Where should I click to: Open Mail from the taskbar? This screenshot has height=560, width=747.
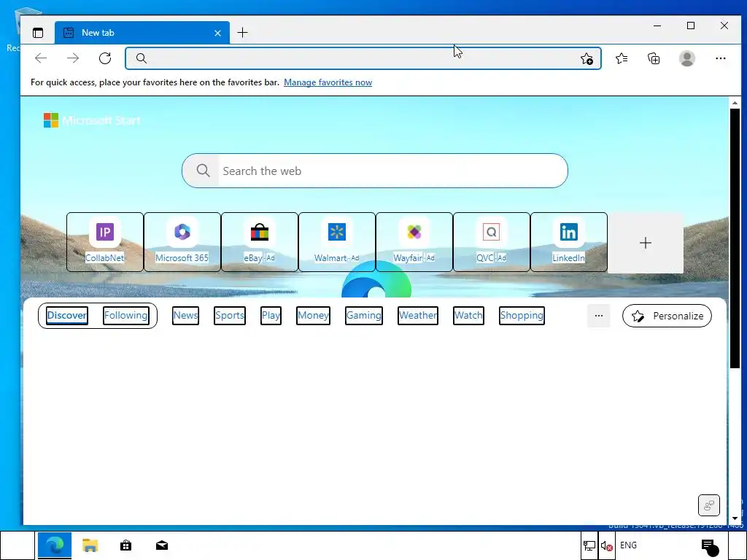coord(162,545)
